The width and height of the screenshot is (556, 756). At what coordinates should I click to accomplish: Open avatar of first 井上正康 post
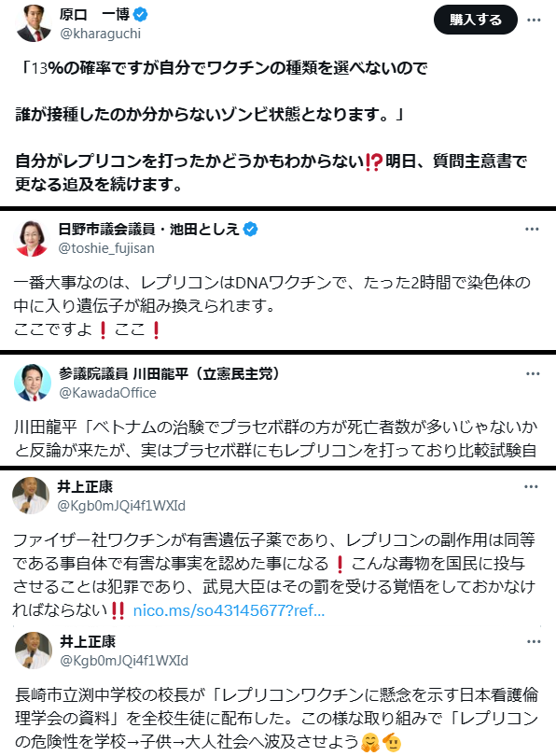(31, 496)
